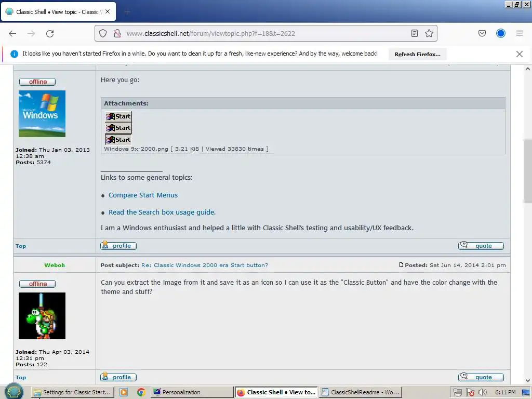Click Top link below the Windows avatar post
Viewport: 532px width, 399px height.
pyautogui.click(x=21, y=246)
